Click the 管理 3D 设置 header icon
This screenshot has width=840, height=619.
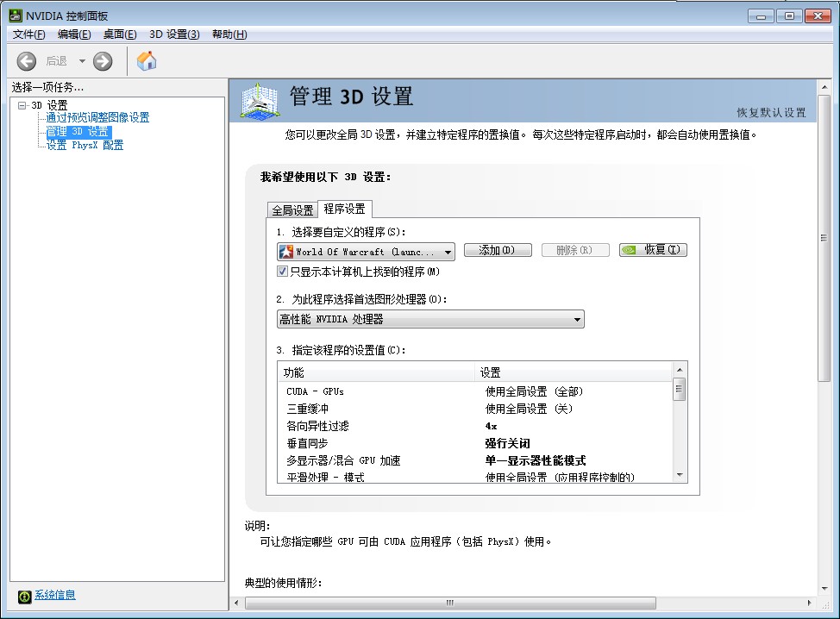[x=260, y=100]
